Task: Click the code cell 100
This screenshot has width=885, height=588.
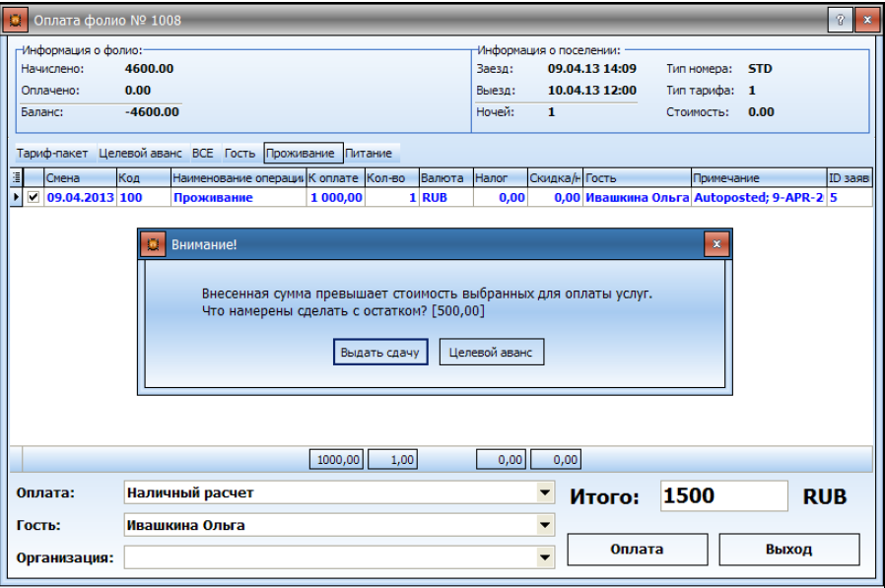Action: pos(143,198)
